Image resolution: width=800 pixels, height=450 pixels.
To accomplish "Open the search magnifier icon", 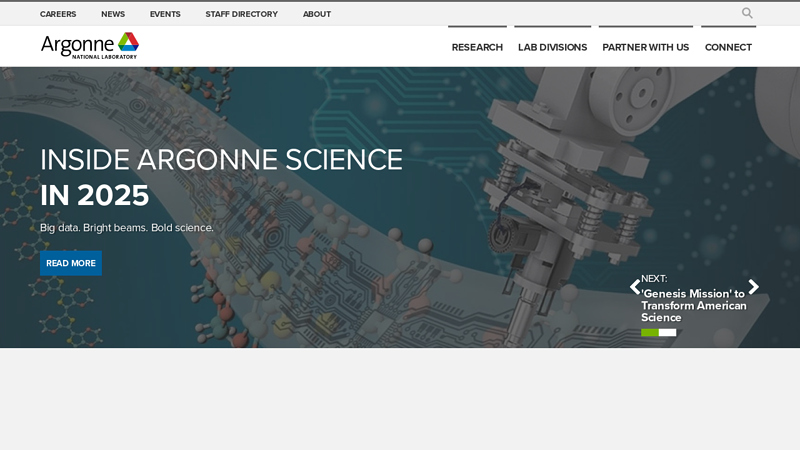I will [x=747, y=13].
